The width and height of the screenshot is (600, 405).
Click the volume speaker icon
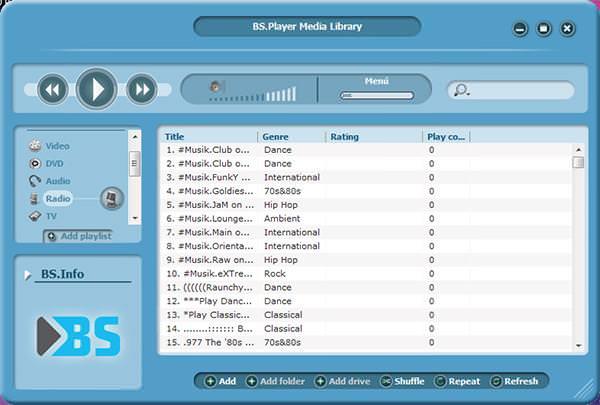coord(216,86)
